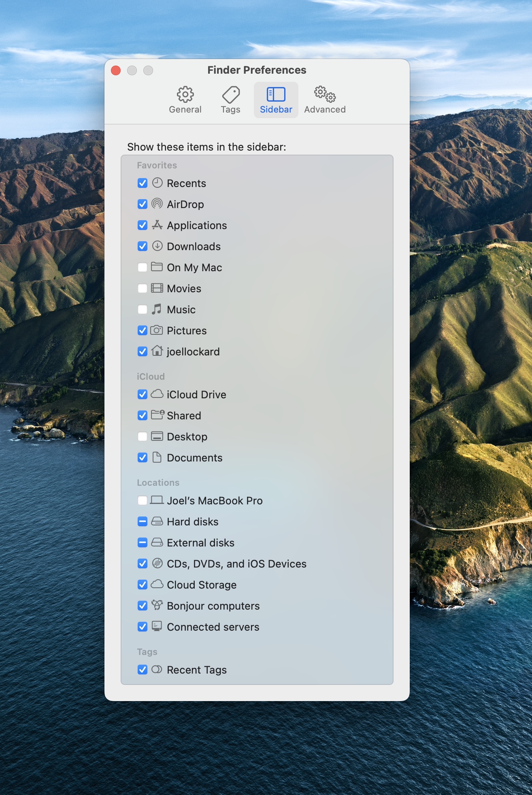Disable AirDrop in the sidebar
The image size is (532, 795).
[x=143, y=204]
